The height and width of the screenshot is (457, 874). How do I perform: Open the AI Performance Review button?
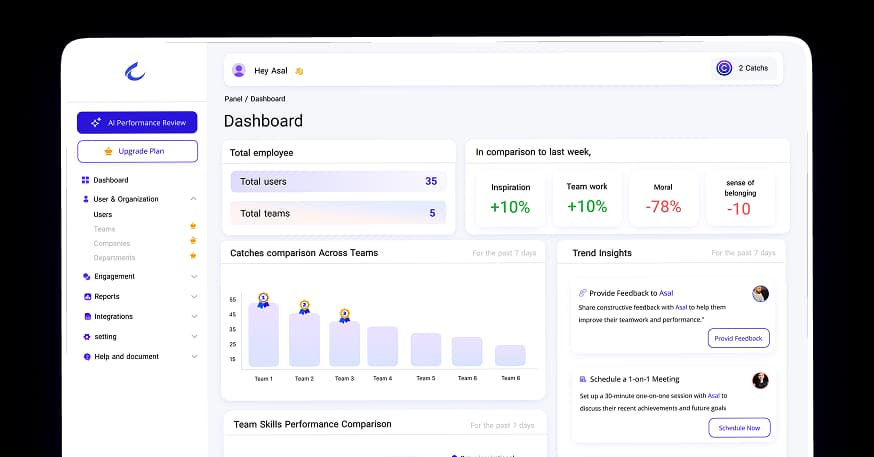137,122
